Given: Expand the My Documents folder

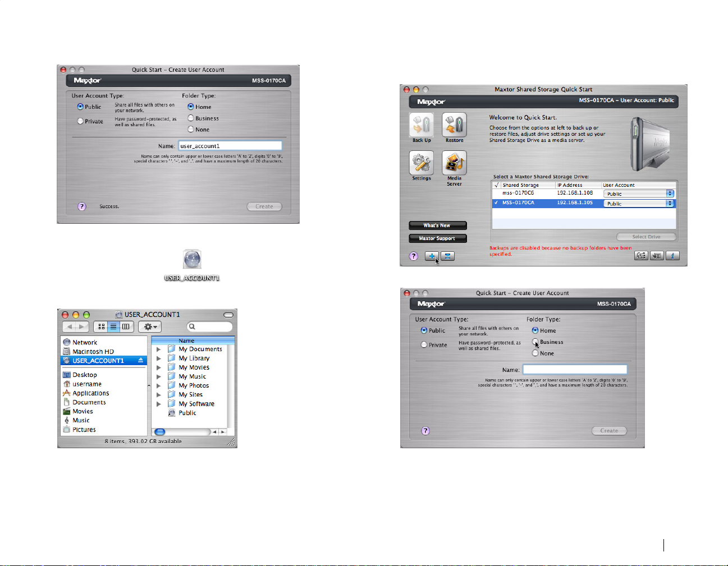Looking at the screenshot, I should [x=159, y=349].
